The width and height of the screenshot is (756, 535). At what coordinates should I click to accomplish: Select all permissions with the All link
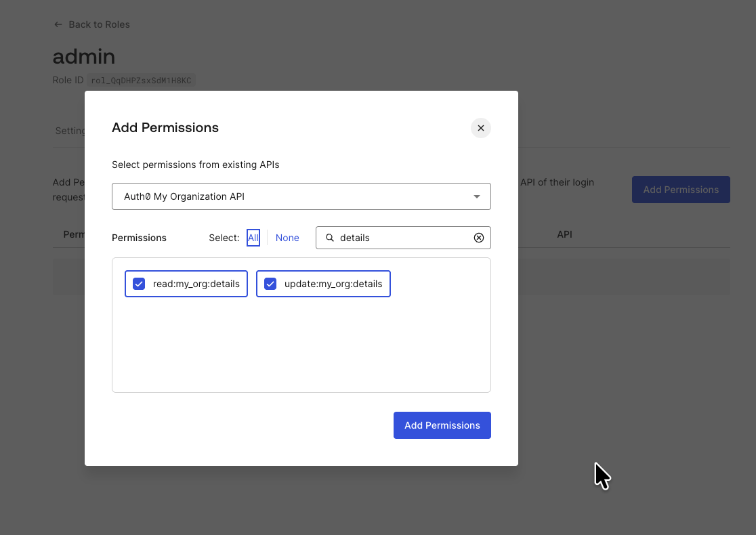(253, 238)
